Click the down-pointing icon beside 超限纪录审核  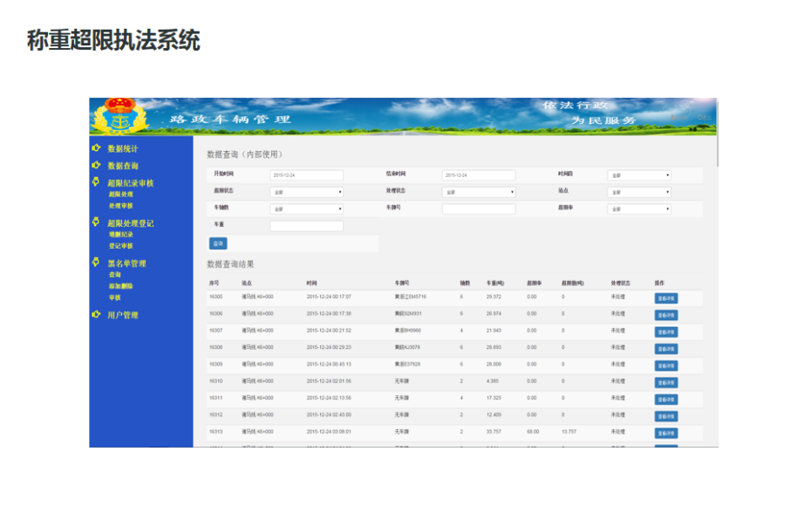(x=96, y=182)
